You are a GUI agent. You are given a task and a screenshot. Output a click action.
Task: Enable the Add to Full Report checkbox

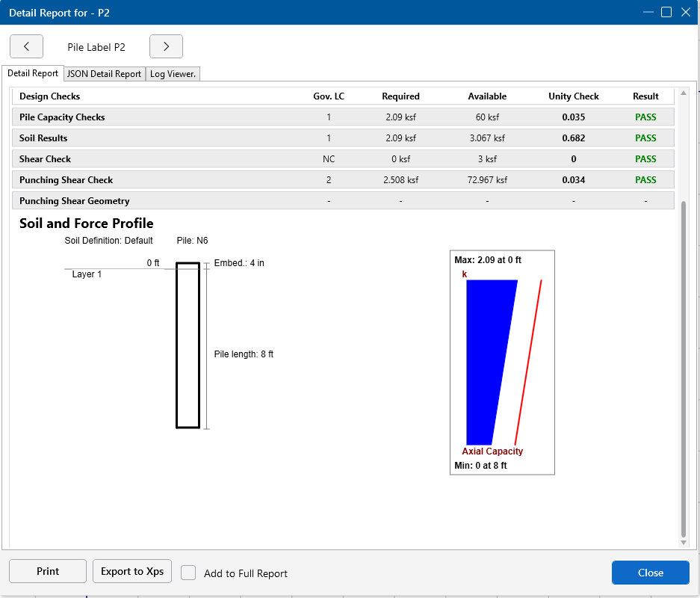click(x=189, y=573)
